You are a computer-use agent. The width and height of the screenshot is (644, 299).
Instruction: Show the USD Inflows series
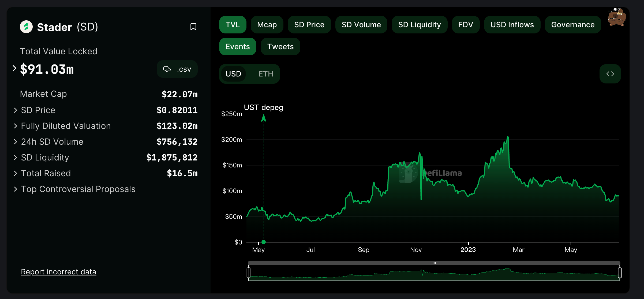tap(512, 25)
